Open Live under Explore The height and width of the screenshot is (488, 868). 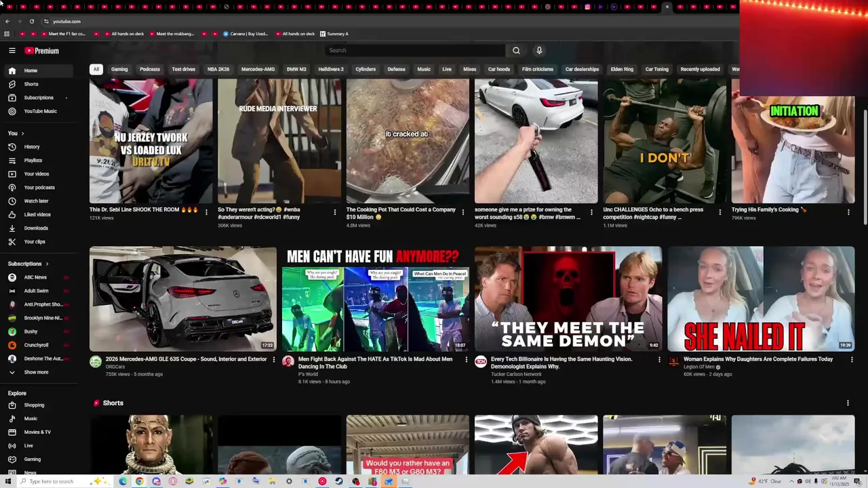37,446
